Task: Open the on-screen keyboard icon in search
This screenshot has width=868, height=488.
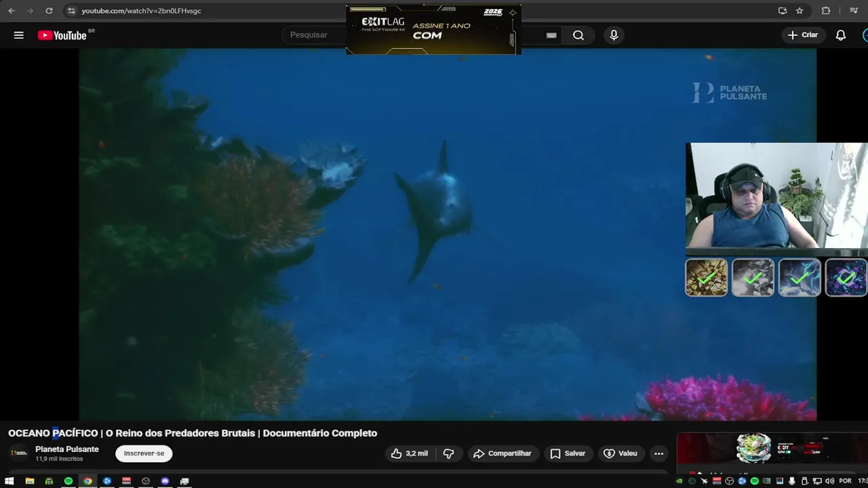Action: coord(551,35)
